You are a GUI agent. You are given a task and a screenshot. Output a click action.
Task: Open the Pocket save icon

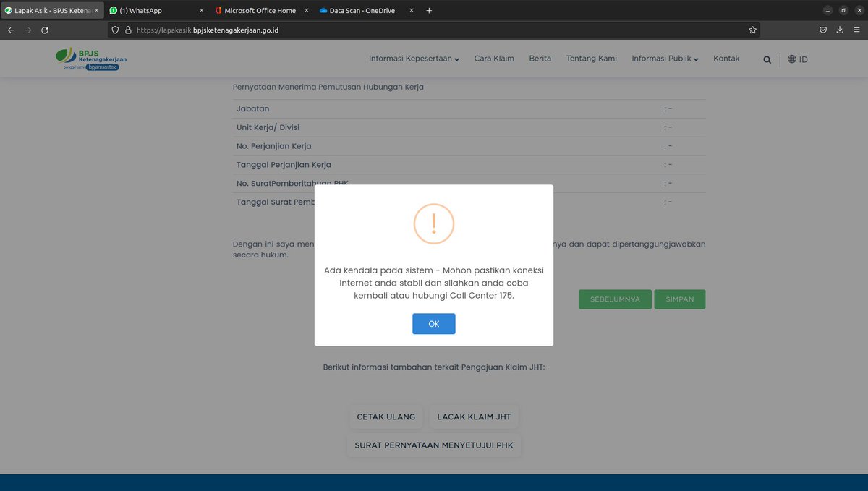[x=823, y=30]
